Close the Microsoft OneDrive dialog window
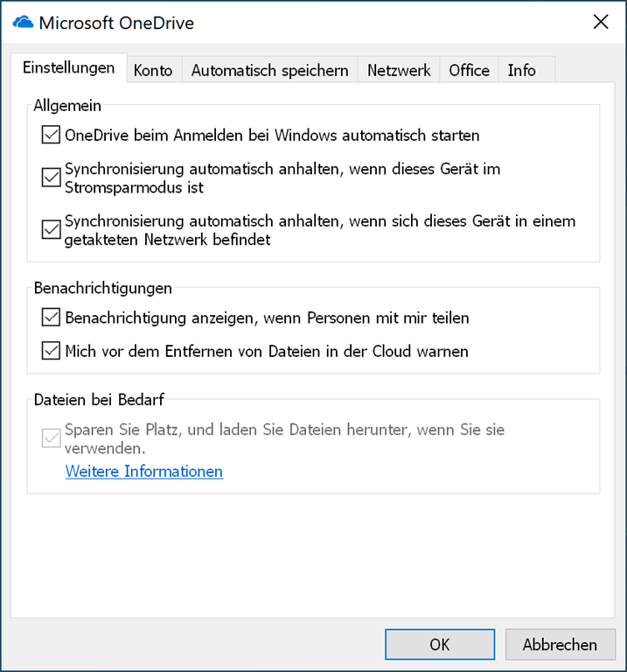 pyautogui.click(x=600, y=23)
